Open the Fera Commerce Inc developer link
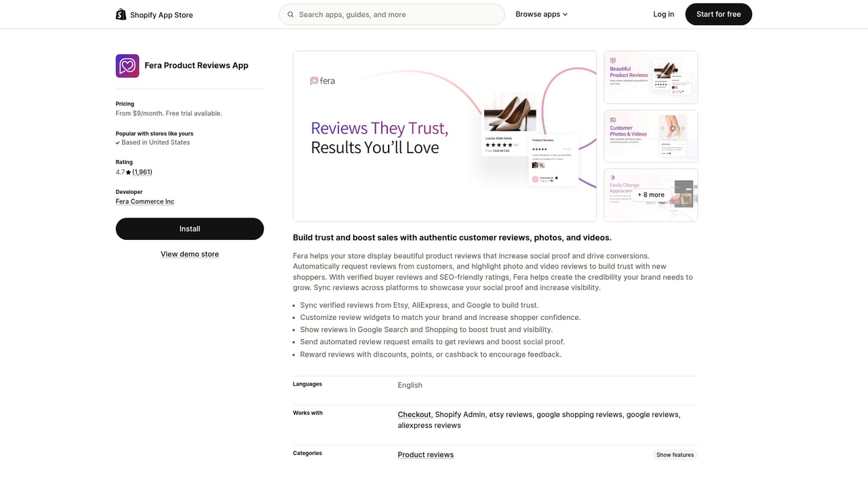The image size is (868, 488). pos(144,201)
